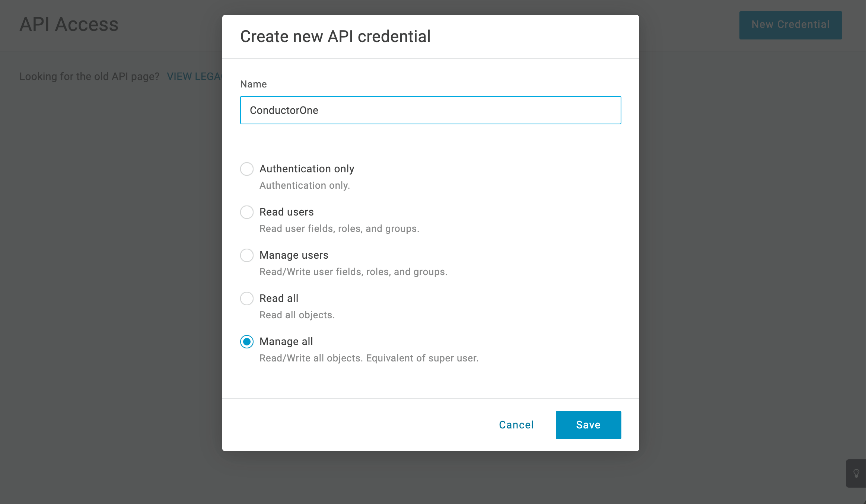Click 'Looking for the old API page?' text
Image resolution: width=866 pixels, height=504 pixels.
click(x=89, y=76)
